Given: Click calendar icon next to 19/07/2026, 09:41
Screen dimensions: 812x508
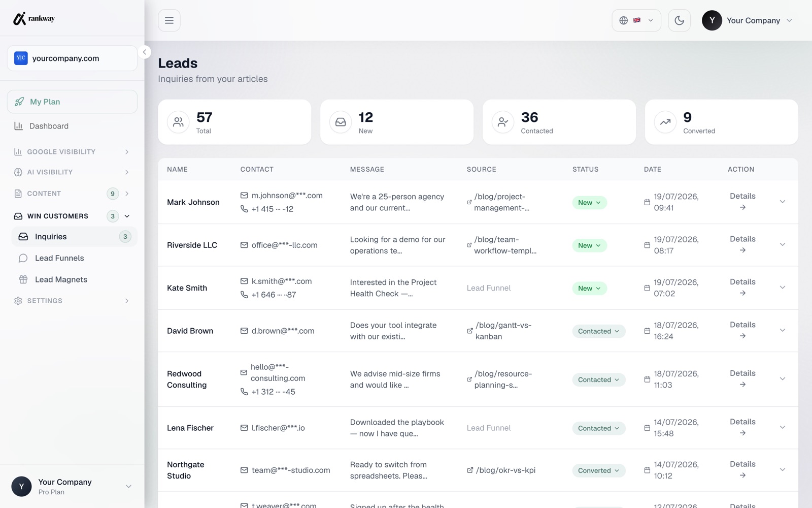Looking at the screenshot, I should tap(647, 202).
